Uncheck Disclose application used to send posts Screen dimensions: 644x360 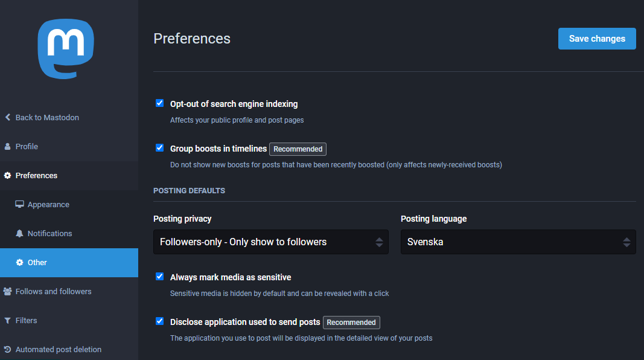[x=160, y=321]
